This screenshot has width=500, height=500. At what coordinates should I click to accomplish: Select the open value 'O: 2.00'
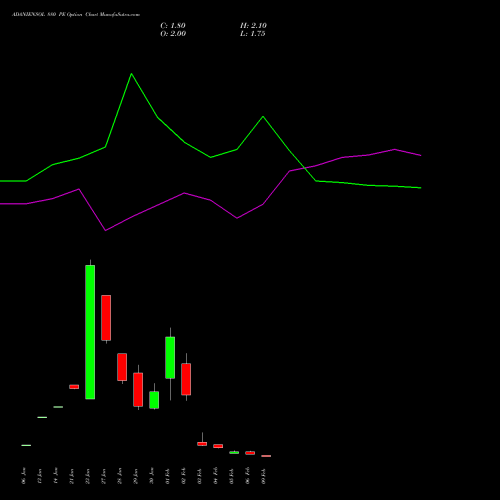point(173,34)
